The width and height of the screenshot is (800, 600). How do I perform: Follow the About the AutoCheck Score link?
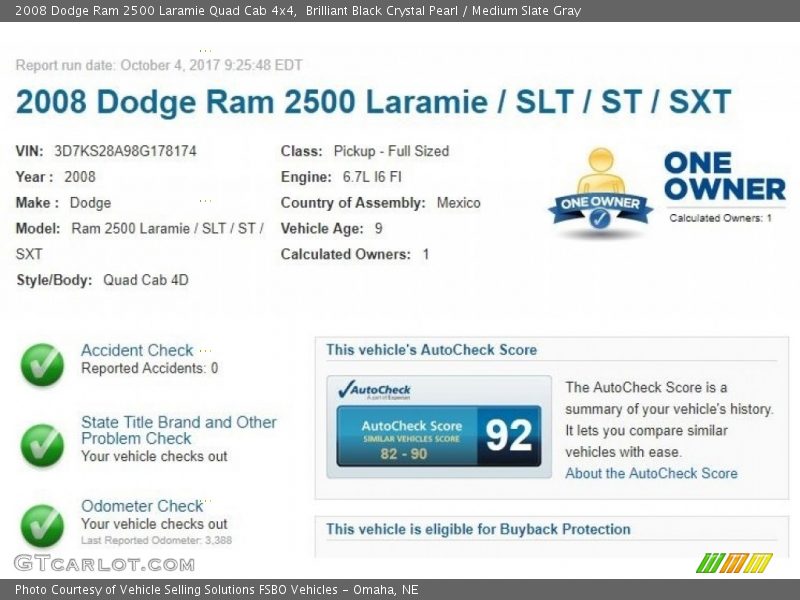pyautogui.click(x=651, y=473)
